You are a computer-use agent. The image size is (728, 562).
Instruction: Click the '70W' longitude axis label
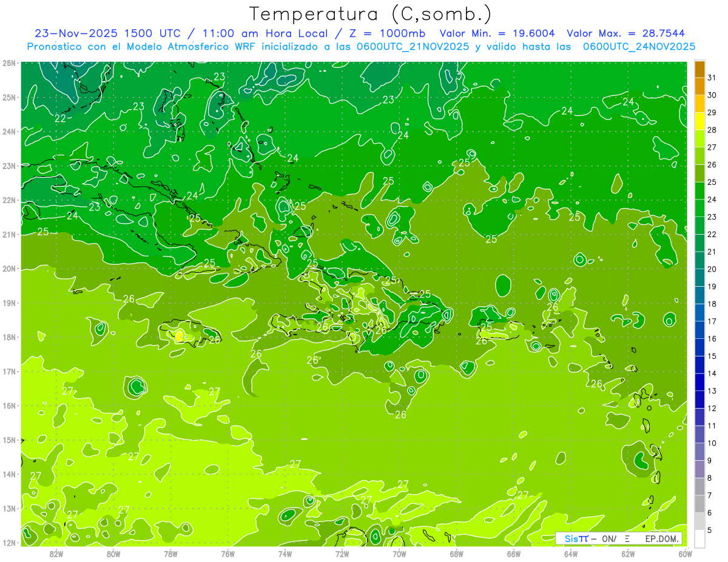click(x=399, y=553)
